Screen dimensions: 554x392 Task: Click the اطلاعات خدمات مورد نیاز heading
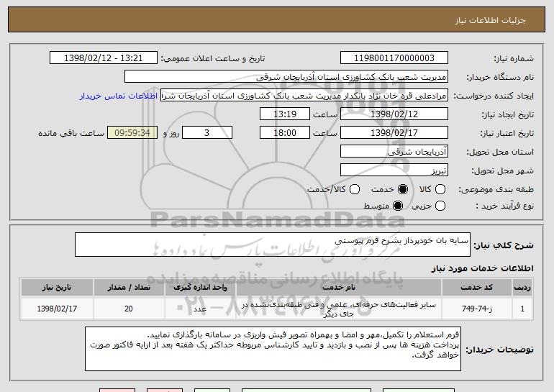(482, 268)
